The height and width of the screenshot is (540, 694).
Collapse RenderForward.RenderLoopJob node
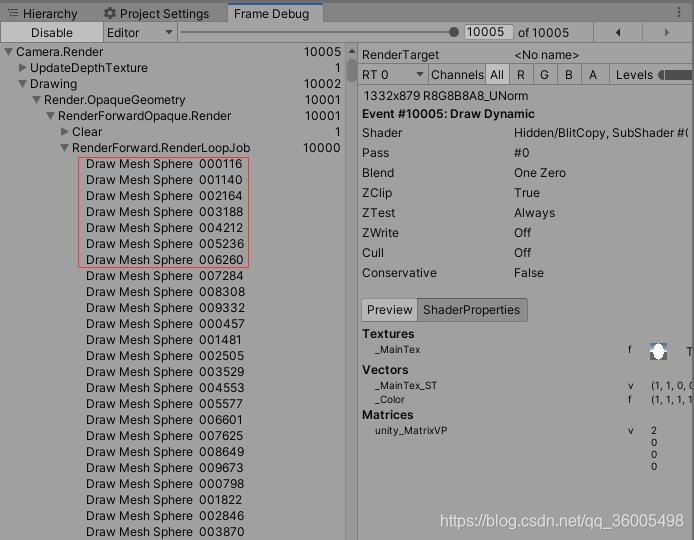(x=65, y=147)
